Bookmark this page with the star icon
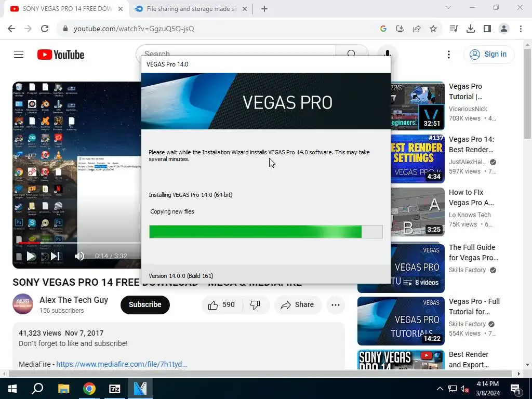Screen dimensions: 532x399 coord(433,29)
